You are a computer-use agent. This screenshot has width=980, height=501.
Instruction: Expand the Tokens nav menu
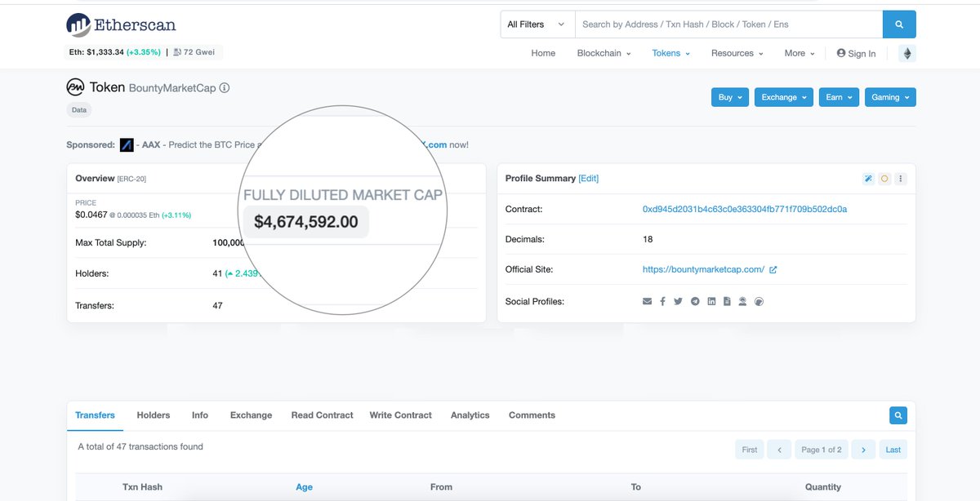(671, 53)
